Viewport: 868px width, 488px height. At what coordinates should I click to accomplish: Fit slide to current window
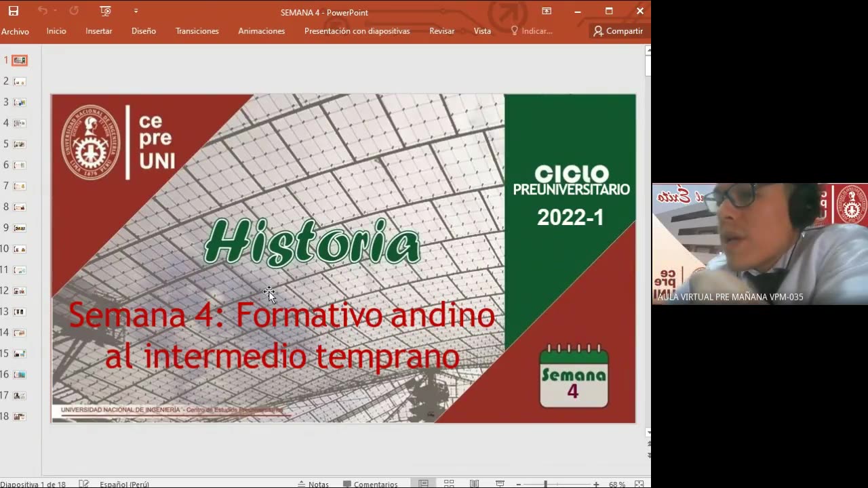pyautogui.click(x=639, y=484)
